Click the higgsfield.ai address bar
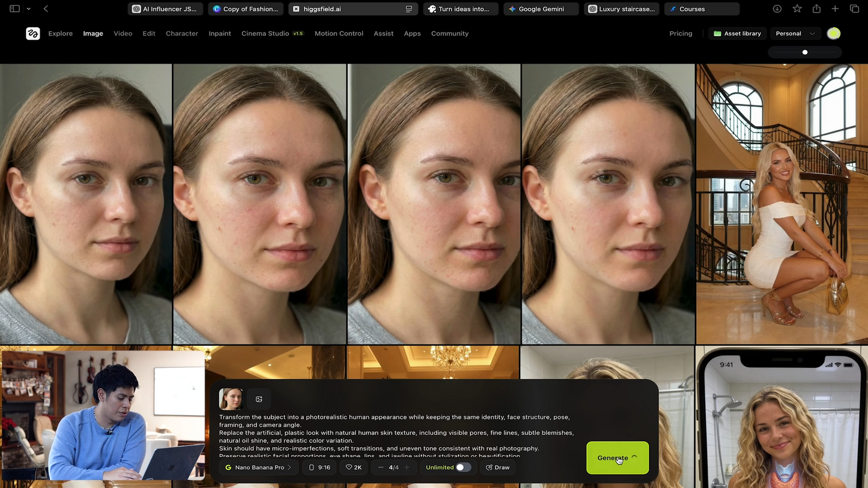This screenshot has width=868, height=488. pos(353,9)
